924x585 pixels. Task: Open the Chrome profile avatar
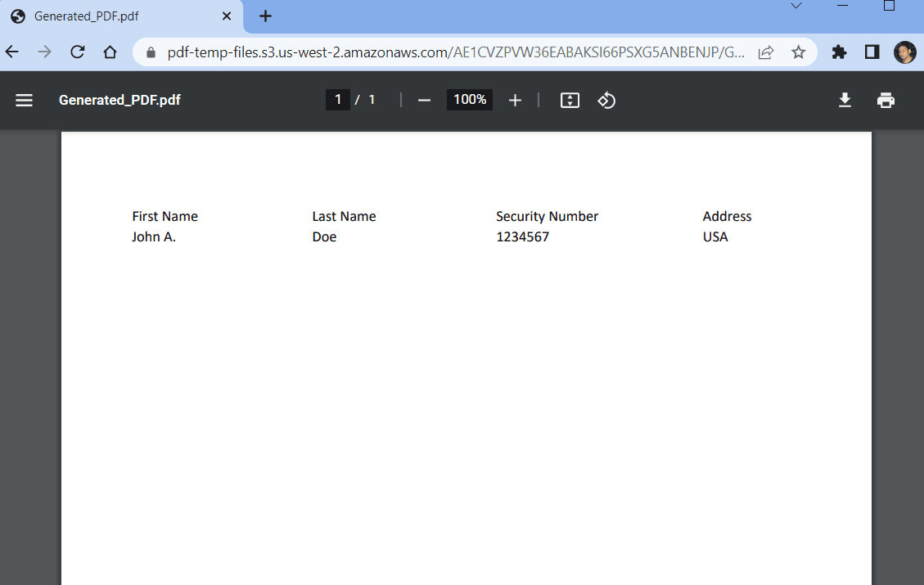pyautogui.click(x=904, y=52)
